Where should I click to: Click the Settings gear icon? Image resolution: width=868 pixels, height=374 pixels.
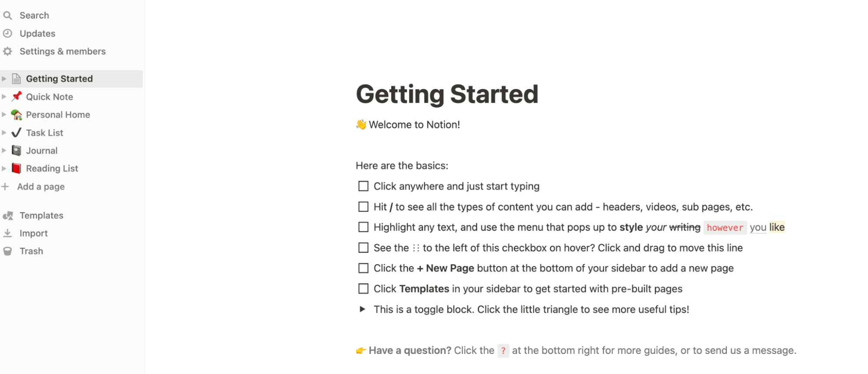(x=7, y=51)
